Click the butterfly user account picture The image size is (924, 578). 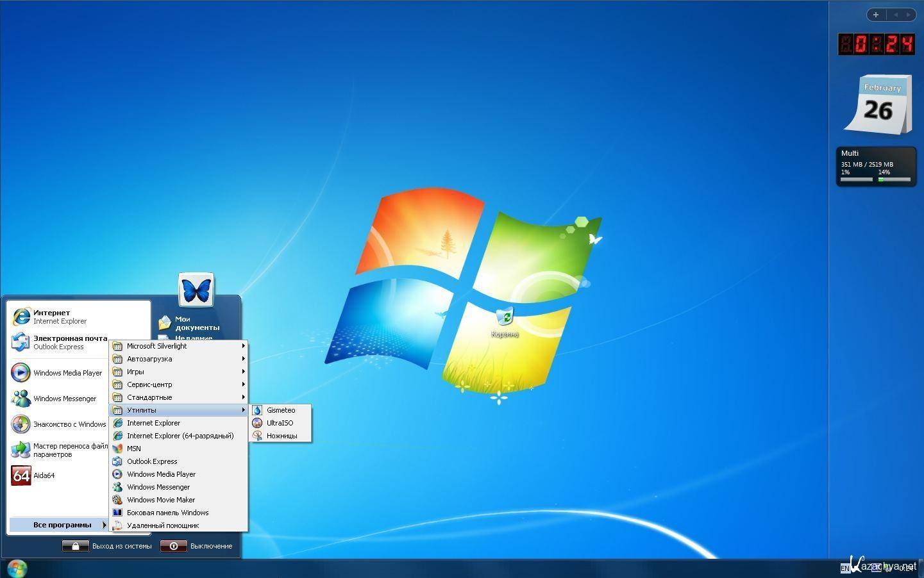196,290
